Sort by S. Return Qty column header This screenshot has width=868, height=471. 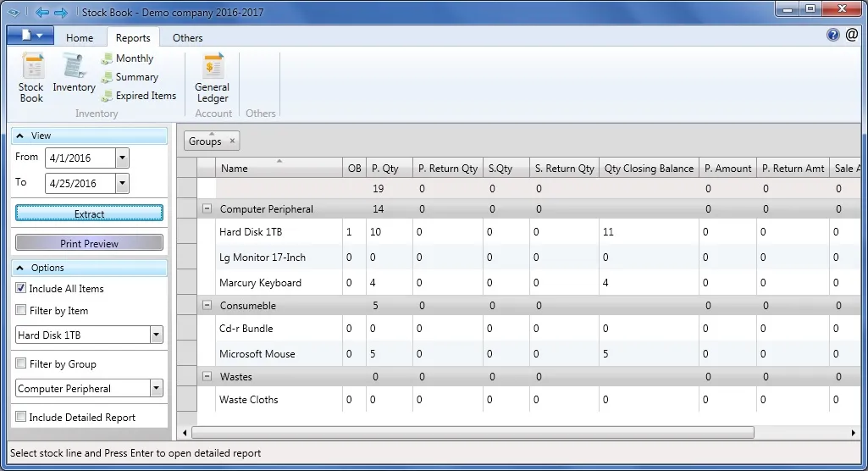click(564, 169)
